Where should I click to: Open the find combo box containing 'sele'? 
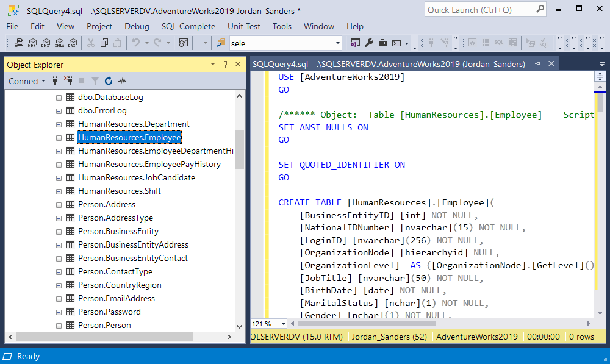[x=285, y=43]
